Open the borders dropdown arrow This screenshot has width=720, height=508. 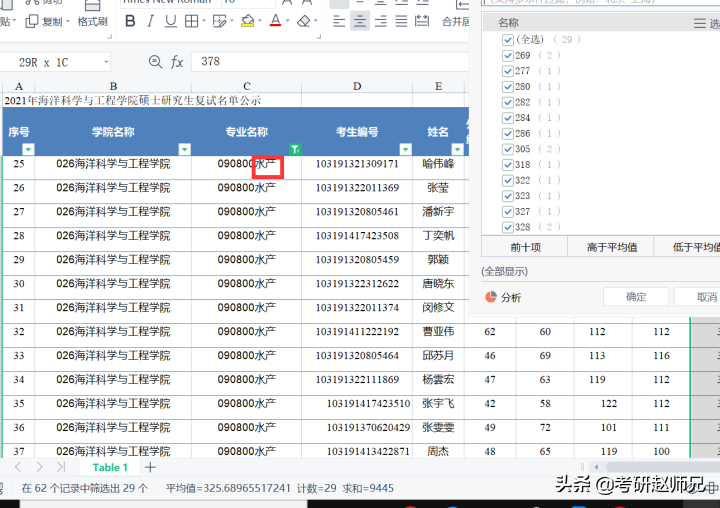pyautogui.click(x=203, y=21)
